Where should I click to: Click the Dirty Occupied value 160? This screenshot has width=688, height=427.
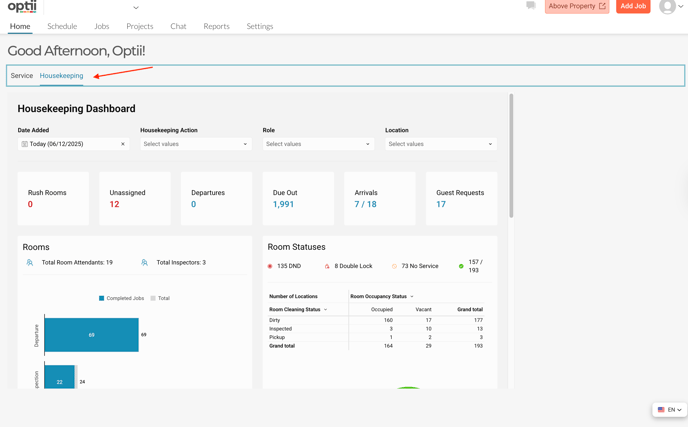click(x=388, y=320)
